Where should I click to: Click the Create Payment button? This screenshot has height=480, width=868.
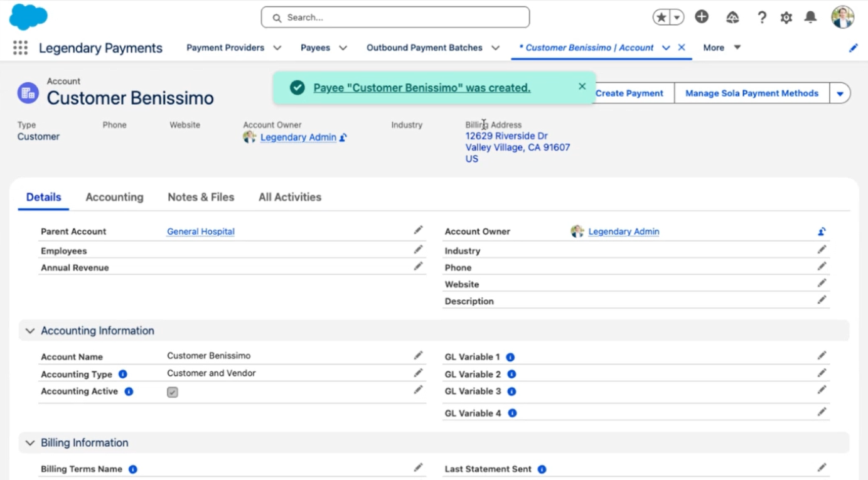(x=629, y=93)
